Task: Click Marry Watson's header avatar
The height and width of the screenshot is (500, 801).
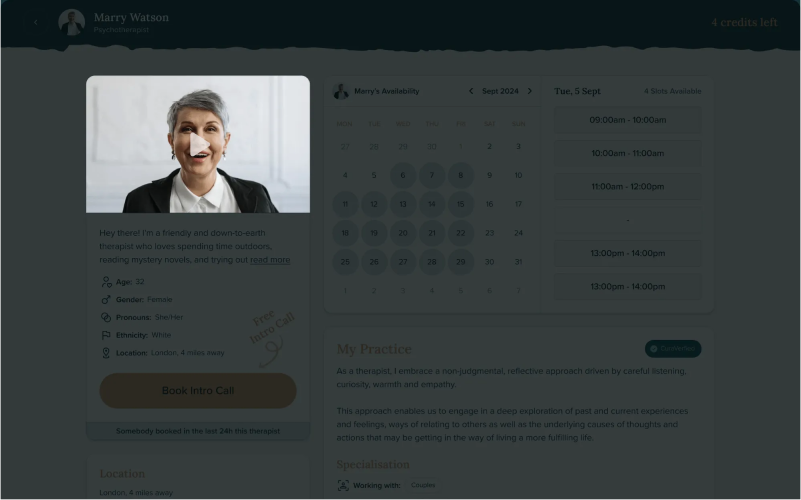Action: tap(72, 22)
